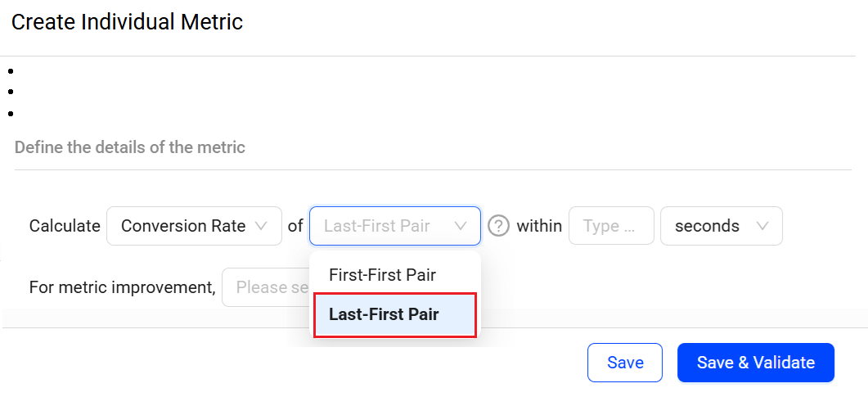Click the Create Individual Metric heading
The image size is (868, 397).
(127, 22)
